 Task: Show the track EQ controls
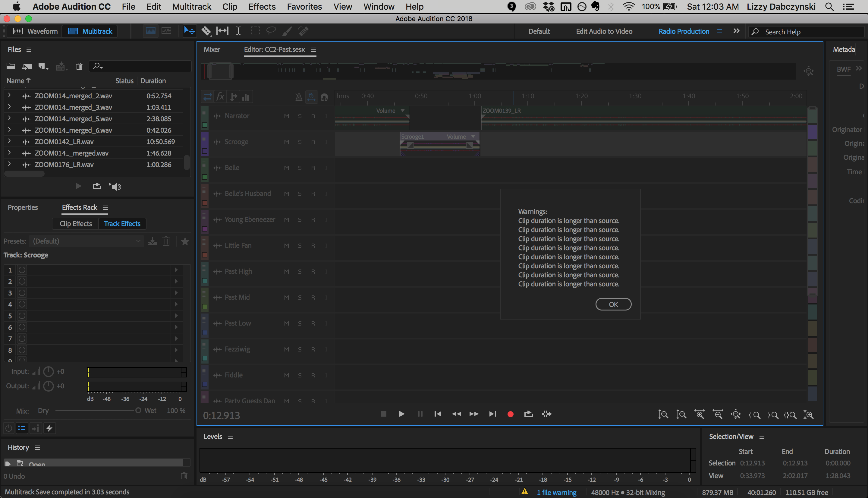point(246,97)
